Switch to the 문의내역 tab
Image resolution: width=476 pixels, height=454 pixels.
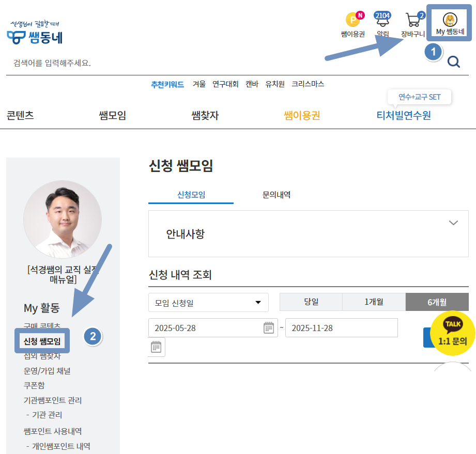tap(277, 195)
